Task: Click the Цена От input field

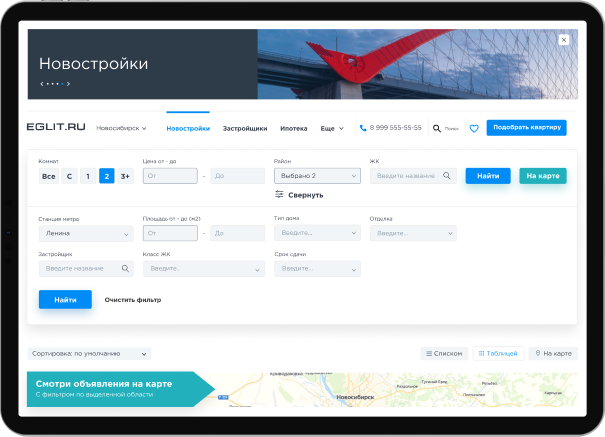Action: coord(170,176)
